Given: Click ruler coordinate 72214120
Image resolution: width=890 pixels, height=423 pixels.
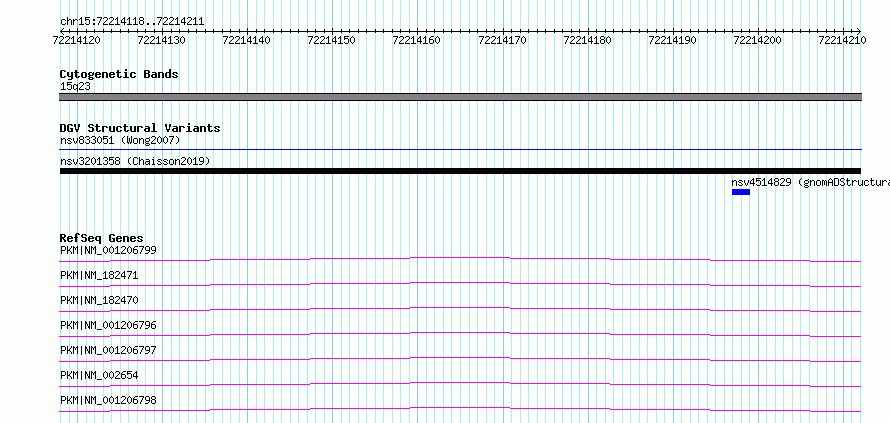Looking at the screenshot, I should point(76,40).
